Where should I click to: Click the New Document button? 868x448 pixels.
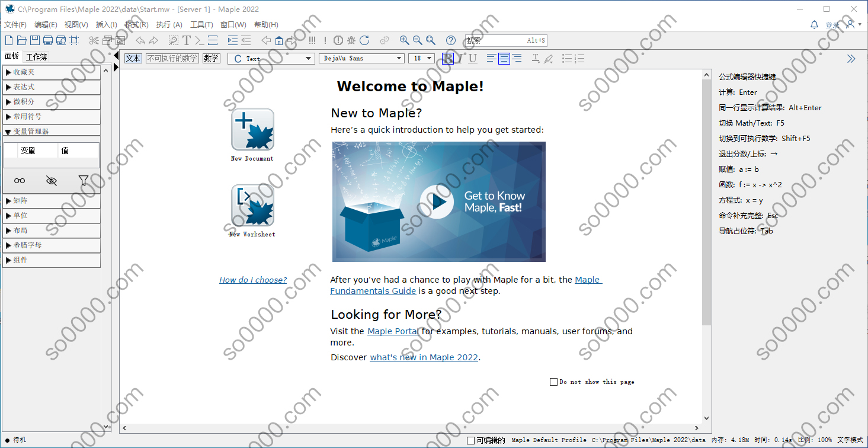click(x=252, y=129)
